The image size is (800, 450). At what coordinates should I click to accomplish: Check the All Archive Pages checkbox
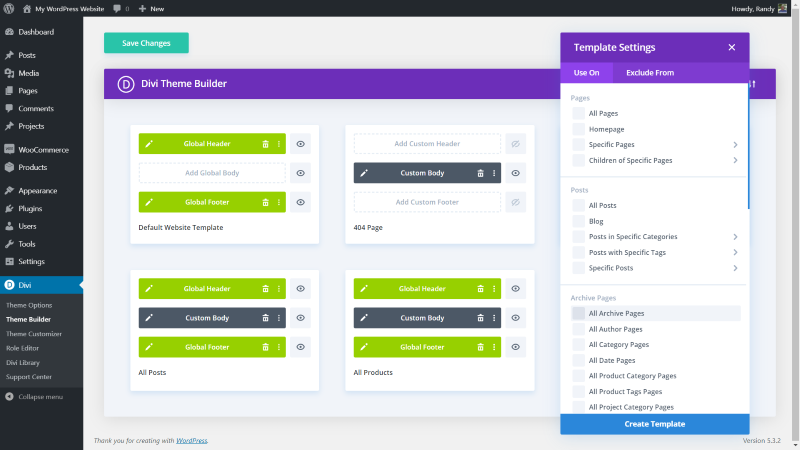579,313
